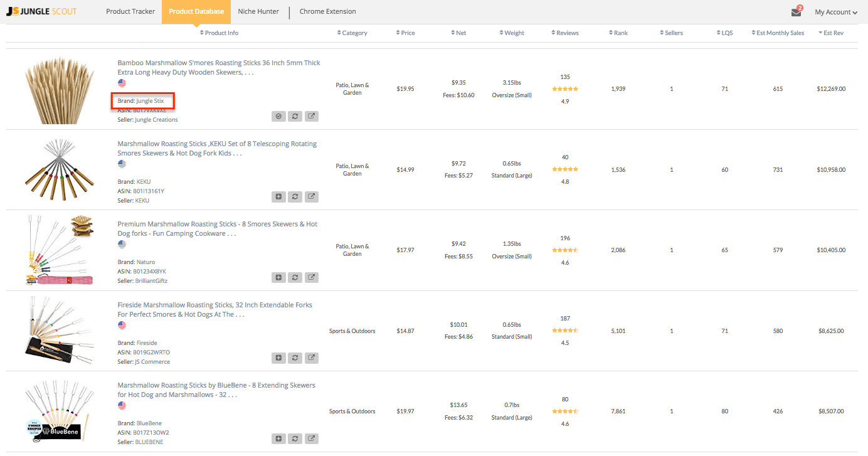868x456 pixels.
Task: Click the BlueBene skewers product thumbnail
Action: point(59,411)
